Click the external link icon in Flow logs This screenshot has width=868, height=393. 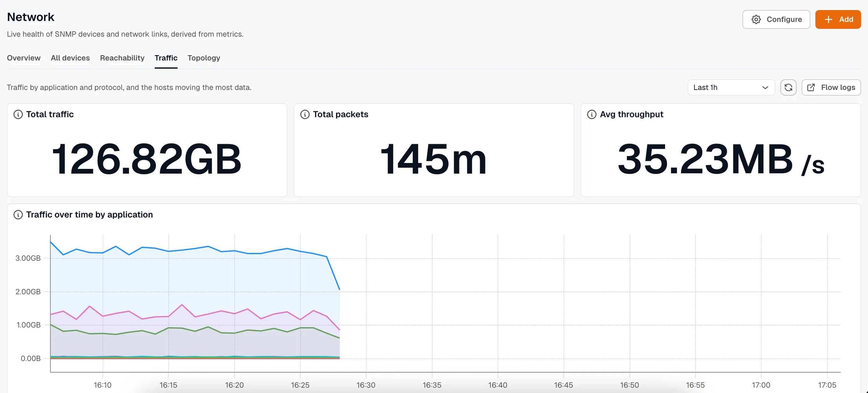pos(811,88)
